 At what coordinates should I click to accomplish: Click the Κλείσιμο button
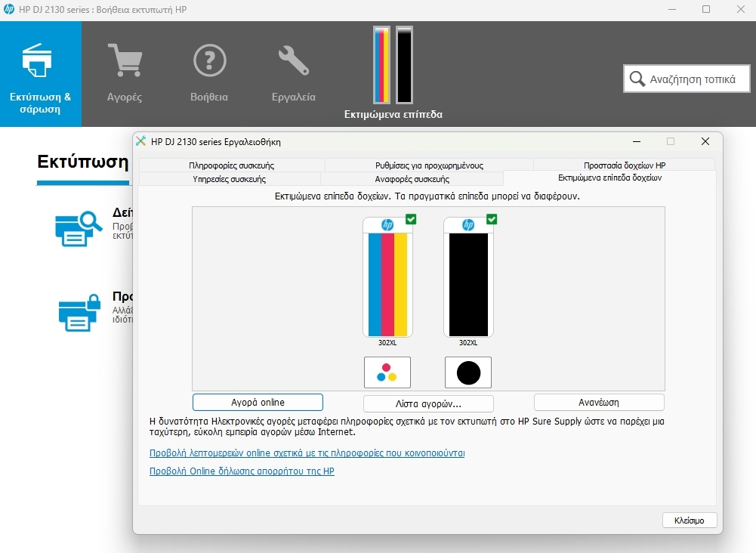point(690,521)
